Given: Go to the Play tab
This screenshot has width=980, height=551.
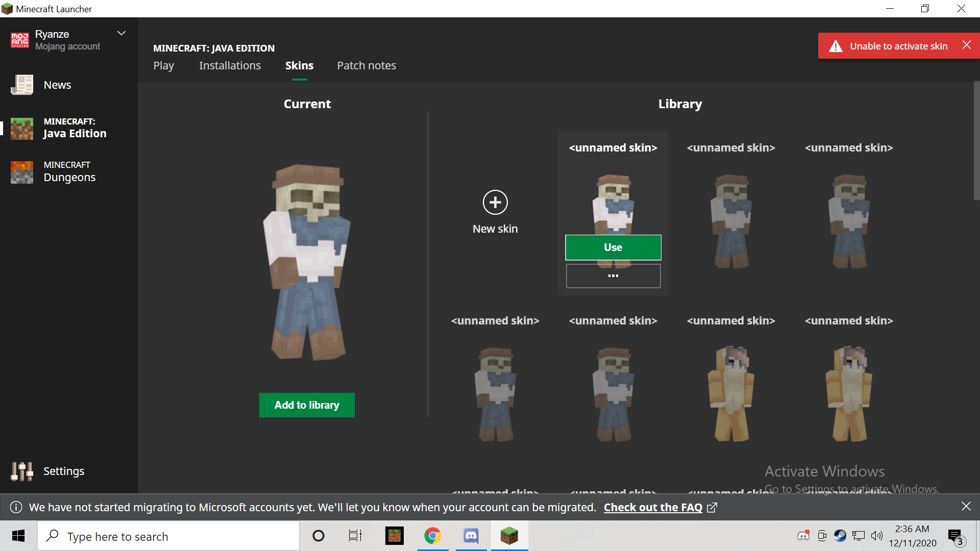Looking at the screenshot, I should 163,65.
